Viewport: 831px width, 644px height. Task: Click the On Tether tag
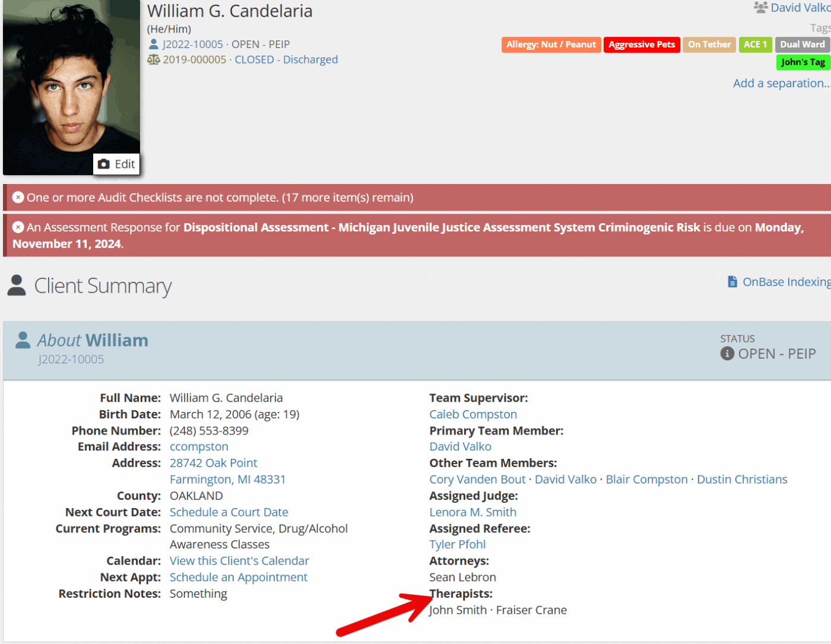tap(709, 45)
